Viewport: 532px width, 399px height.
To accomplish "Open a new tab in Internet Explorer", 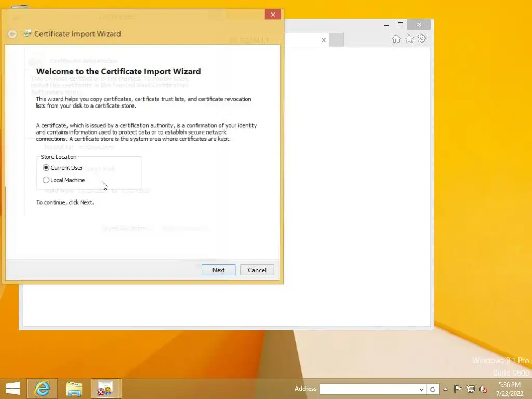I will [x=337, y=40].
